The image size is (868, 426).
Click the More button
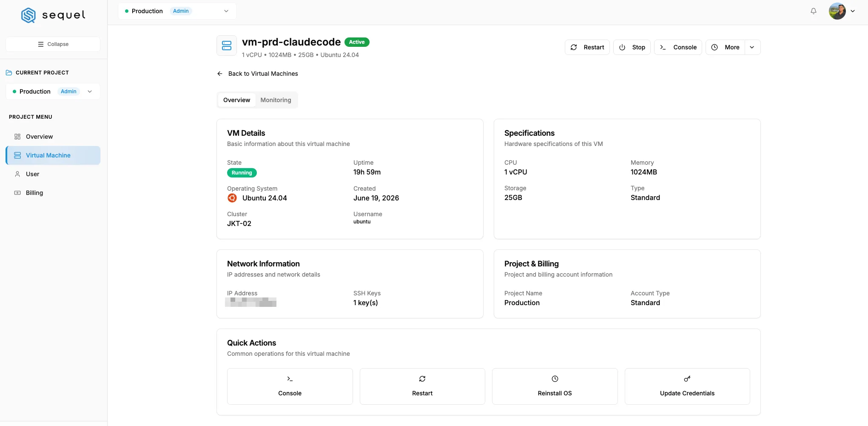coord(726,47)
